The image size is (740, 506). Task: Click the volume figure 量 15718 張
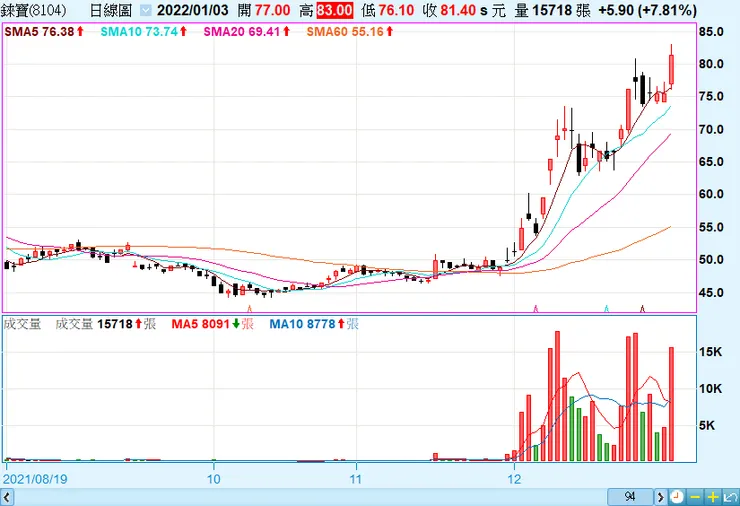[553, 10]
